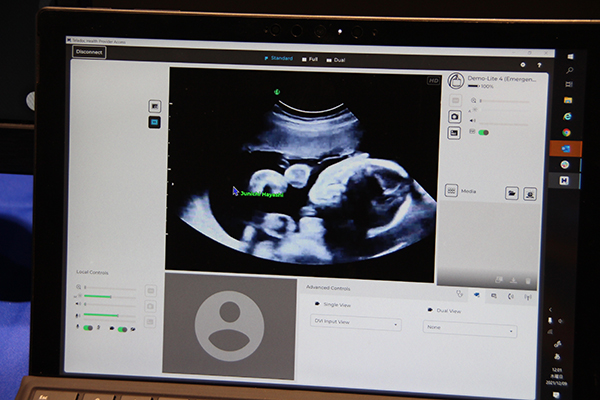The height and width of the screenshot is (400, 600).
Task: Click the upper icon left of ultrasound image
Action: point(155,105)
